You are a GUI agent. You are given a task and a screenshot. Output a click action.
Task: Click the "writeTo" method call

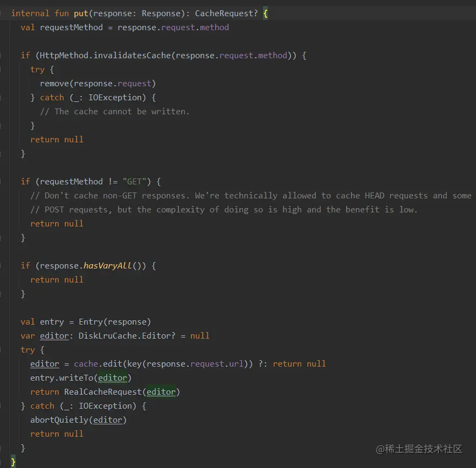pyautogui.click(x=76, y=378)
